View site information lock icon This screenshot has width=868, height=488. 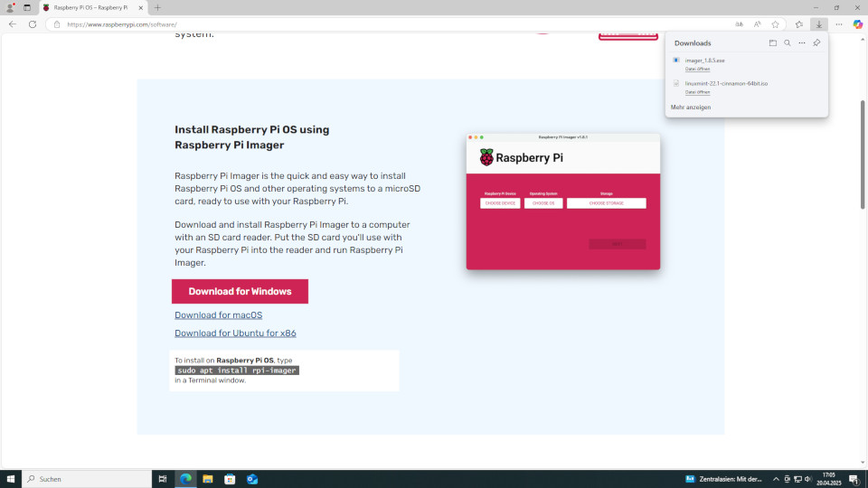(56, 24)
